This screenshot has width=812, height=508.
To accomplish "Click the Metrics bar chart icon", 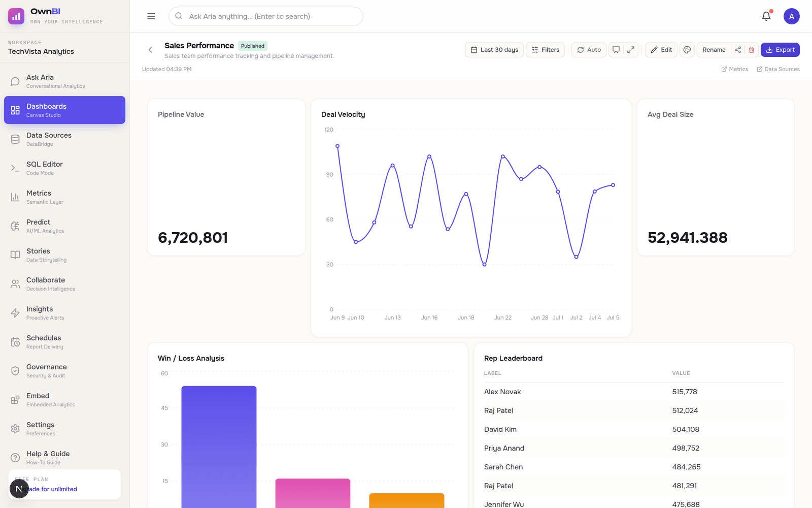I will coord(15,197).
